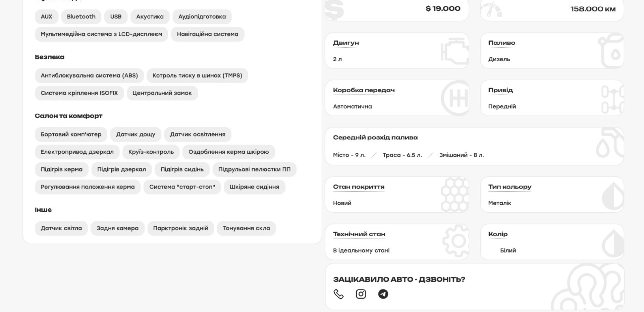Image resolution: width=644 pixels, height=312 pixels.
Task: Click the dollar icon in the price card
Action: click(x=334, y=9)
